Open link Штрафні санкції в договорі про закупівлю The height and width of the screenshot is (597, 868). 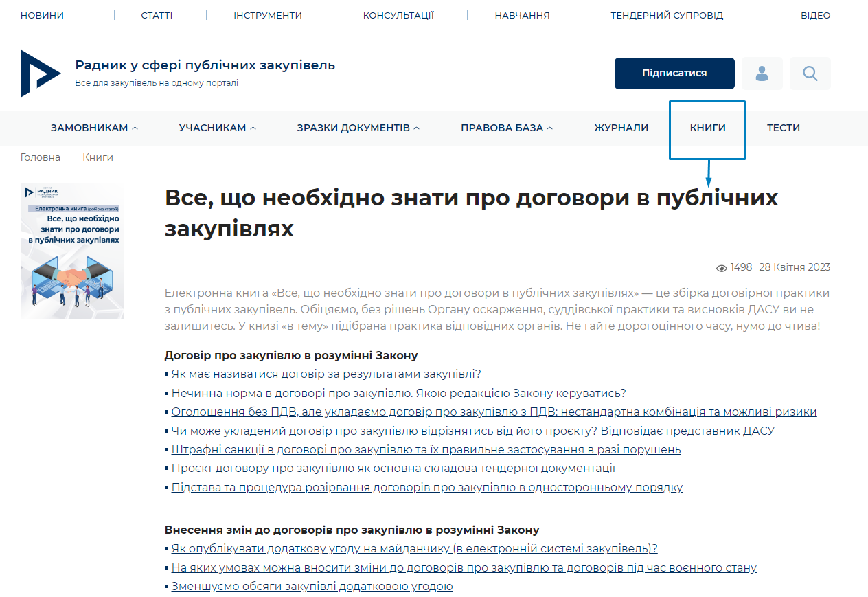point(426,450)
